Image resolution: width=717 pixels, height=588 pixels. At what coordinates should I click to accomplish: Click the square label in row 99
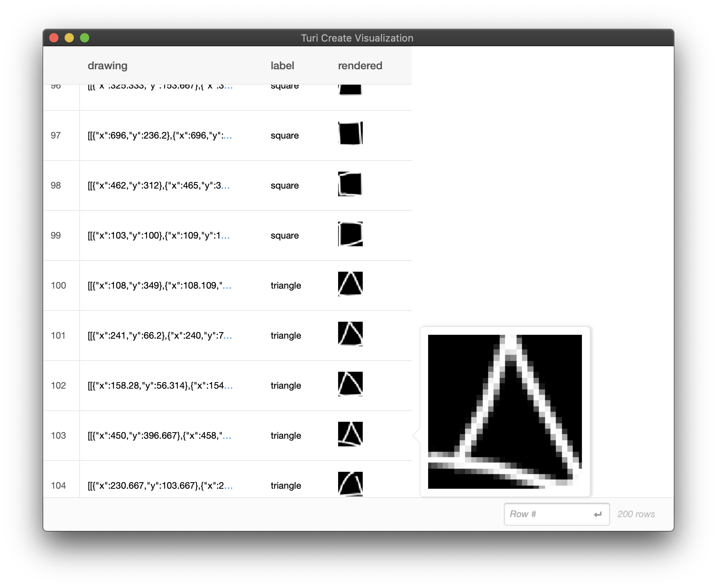[285, 236]
